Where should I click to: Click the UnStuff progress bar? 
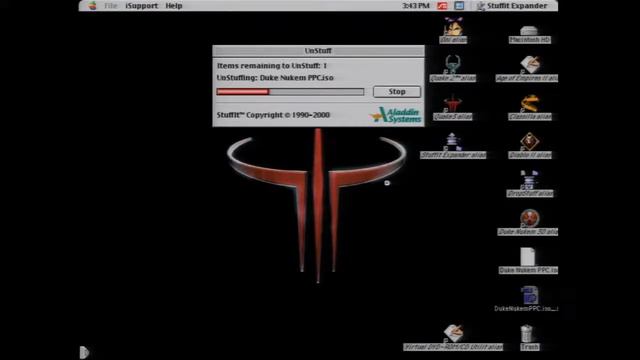coord(290,92)
